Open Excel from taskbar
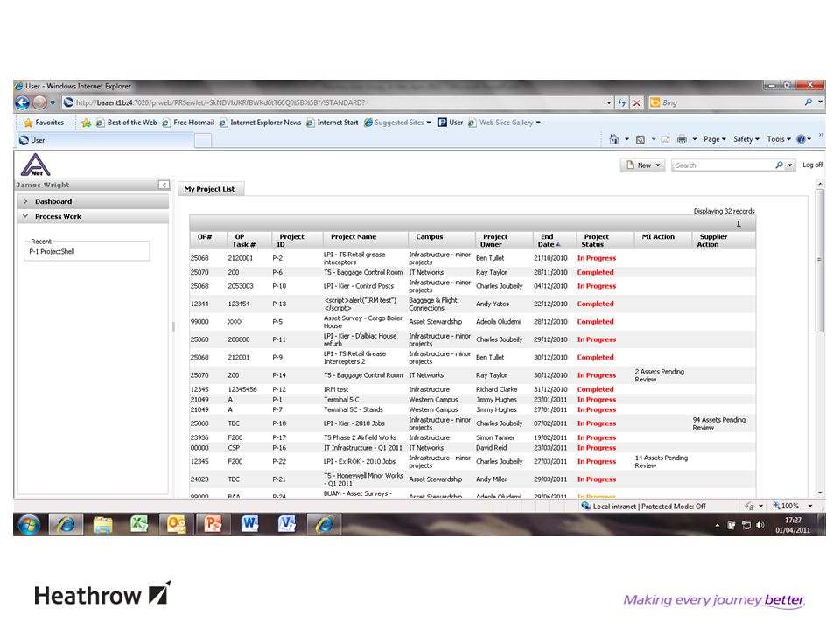The image size is (840, 630). pyautogui.click(x=139, y=524)
